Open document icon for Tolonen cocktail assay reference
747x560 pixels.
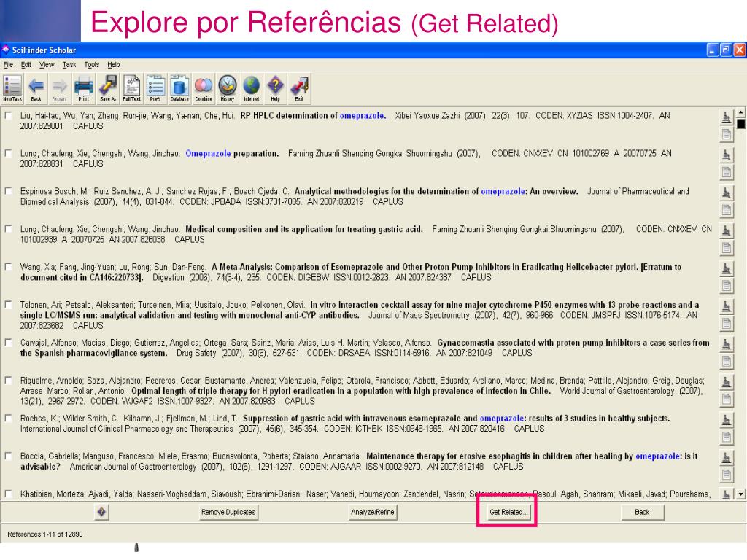click(x=726, y=324)
